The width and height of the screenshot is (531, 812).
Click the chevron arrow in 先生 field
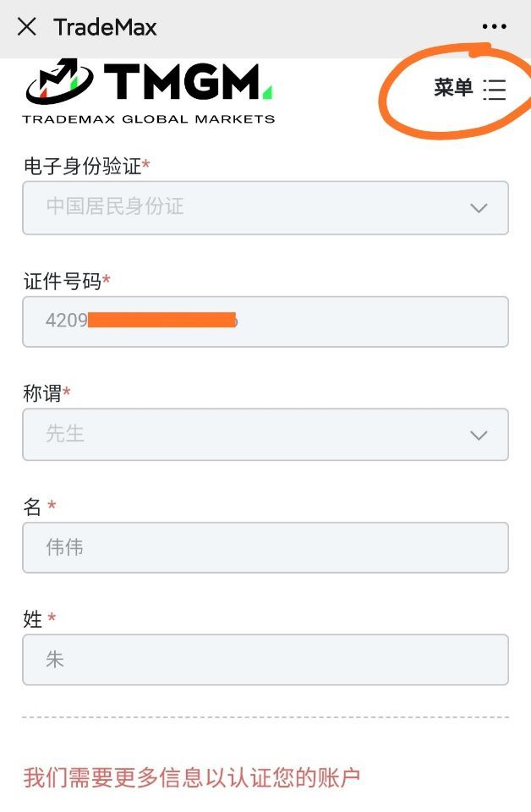click(x=479, y=435)
